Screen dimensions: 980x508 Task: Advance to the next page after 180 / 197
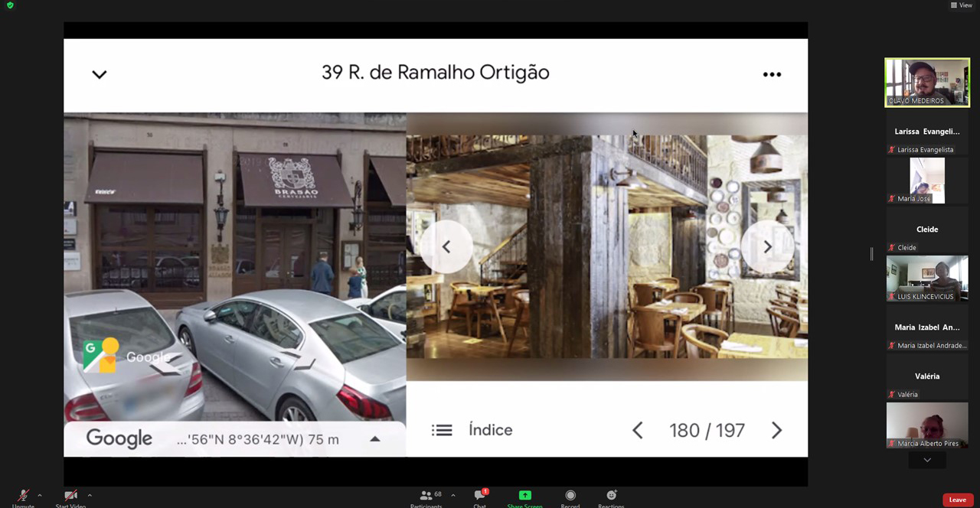(x=776, y=430)
